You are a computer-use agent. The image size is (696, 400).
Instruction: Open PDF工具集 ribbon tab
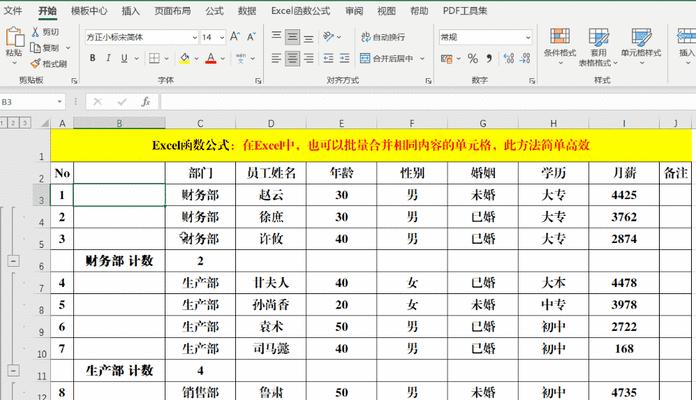pyautogui.click(x=465, y=11)
